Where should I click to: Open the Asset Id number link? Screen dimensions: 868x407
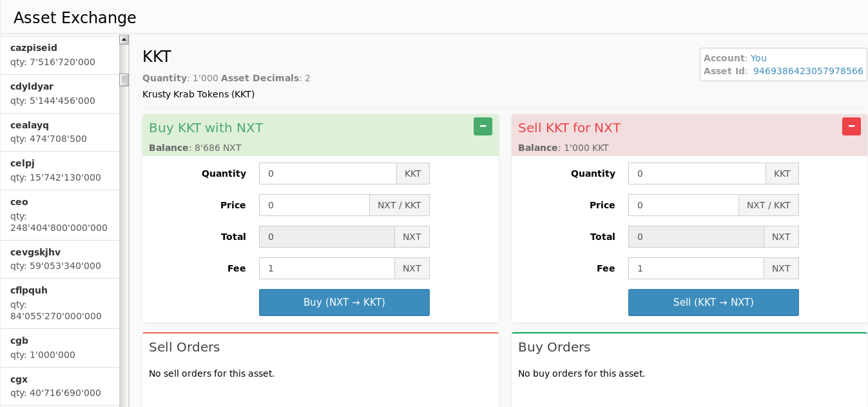click(808, 71)
